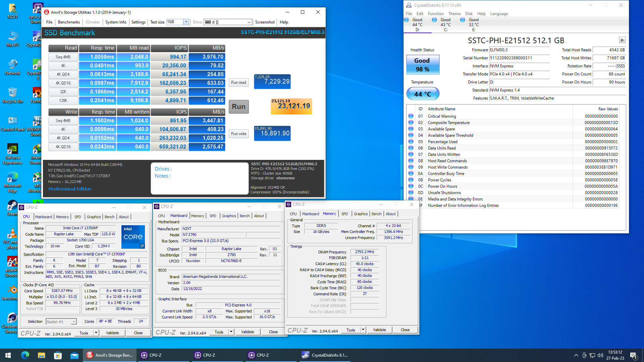Open the volume icon in the system tray

(x=600, y=355)
